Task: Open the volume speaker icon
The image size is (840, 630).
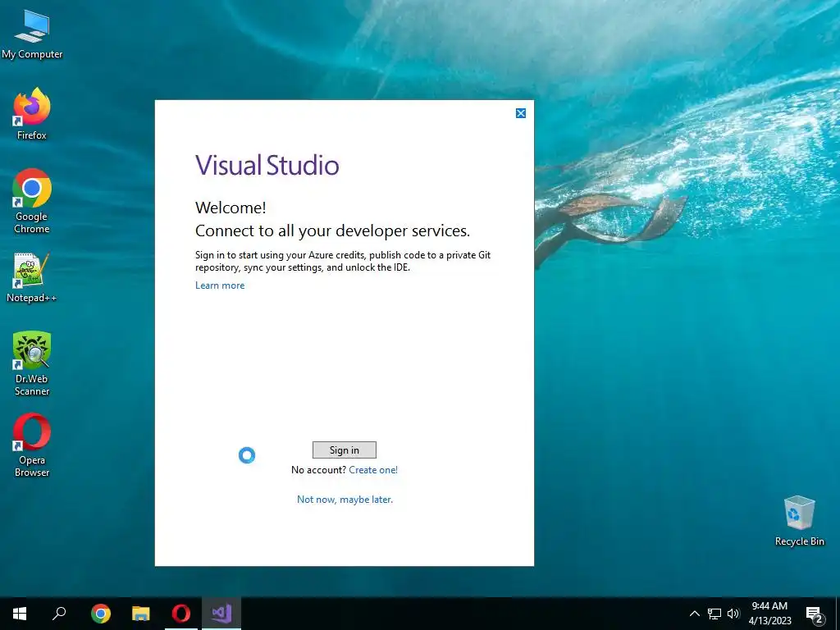Action: pos(733,614)
